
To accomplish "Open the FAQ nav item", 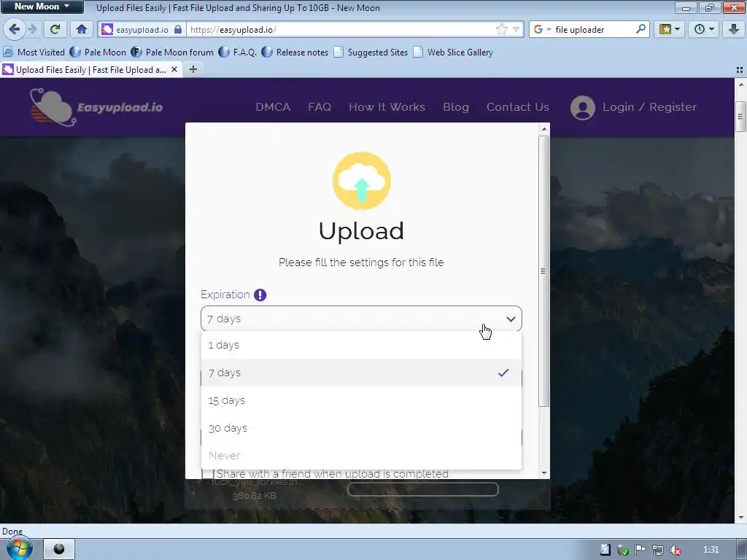I will point(320,107).
